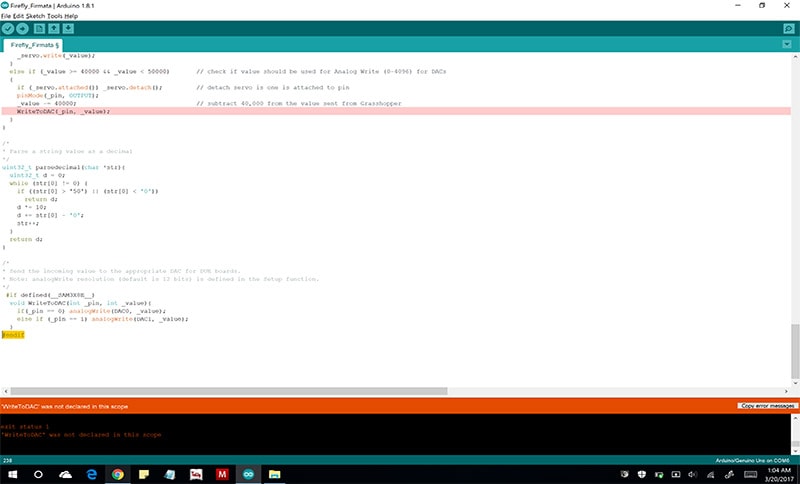800x484 pixels.
Task: Open the Edit menu
Action: click(x=18, y=16)
